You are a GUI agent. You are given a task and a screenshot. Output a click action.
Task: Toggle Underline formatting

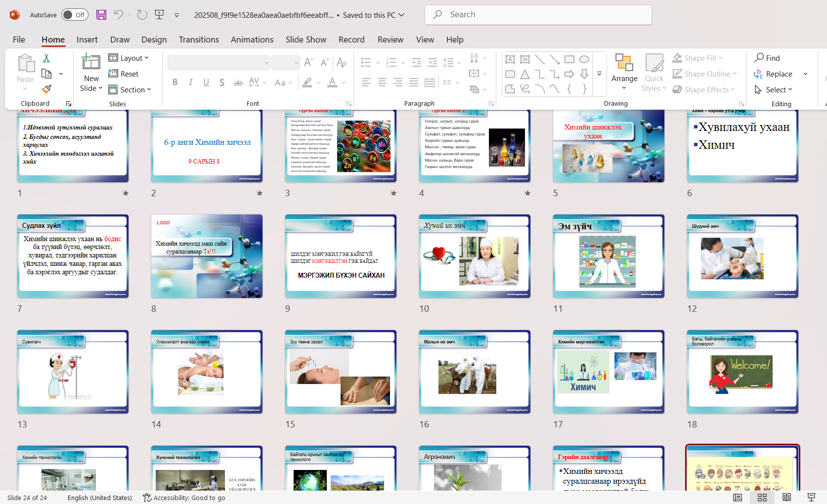tap(206, 83)
